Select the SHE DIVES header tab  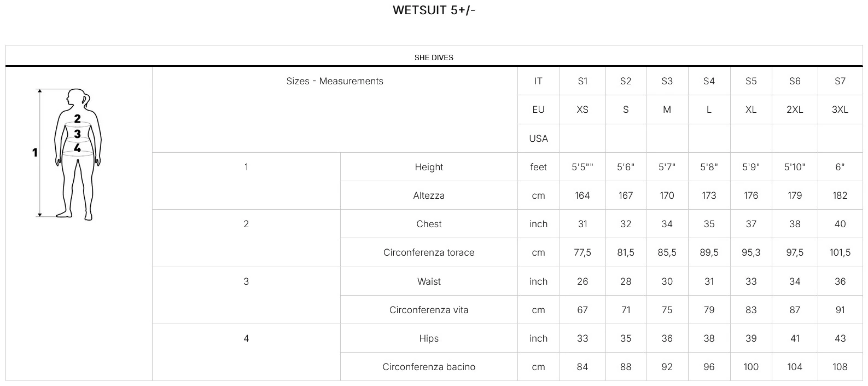[434, 57]
